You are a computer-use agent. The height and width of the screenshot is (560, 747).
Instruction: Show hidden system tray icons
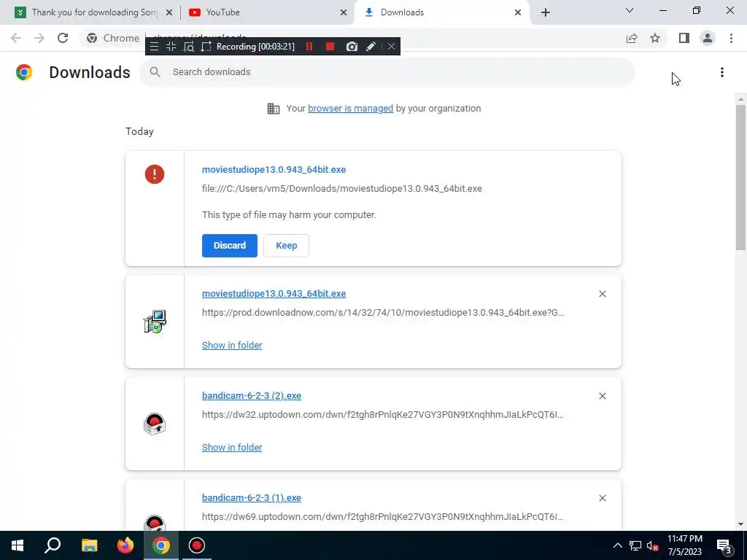coord(617,545)
